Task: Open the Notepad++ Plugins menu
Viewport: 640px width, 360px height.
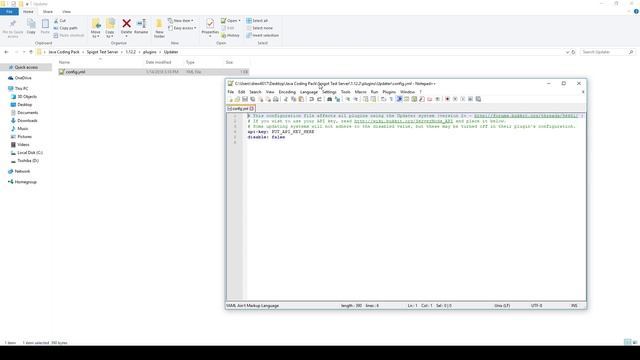Action: click(389, 92)
